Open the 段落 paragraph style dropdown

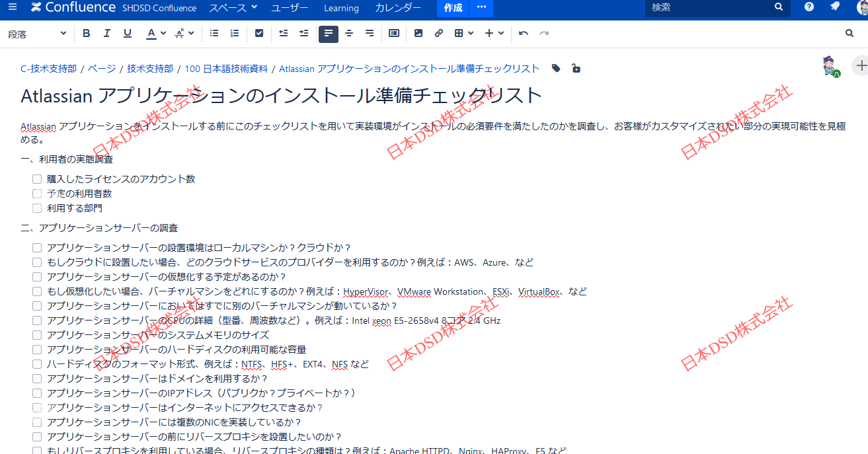[37, 33]
